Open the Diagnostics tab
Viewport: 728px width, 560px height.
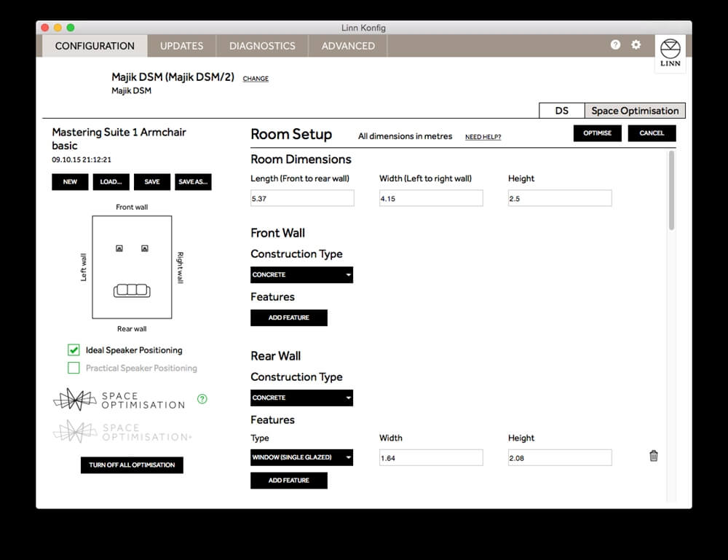262,46
